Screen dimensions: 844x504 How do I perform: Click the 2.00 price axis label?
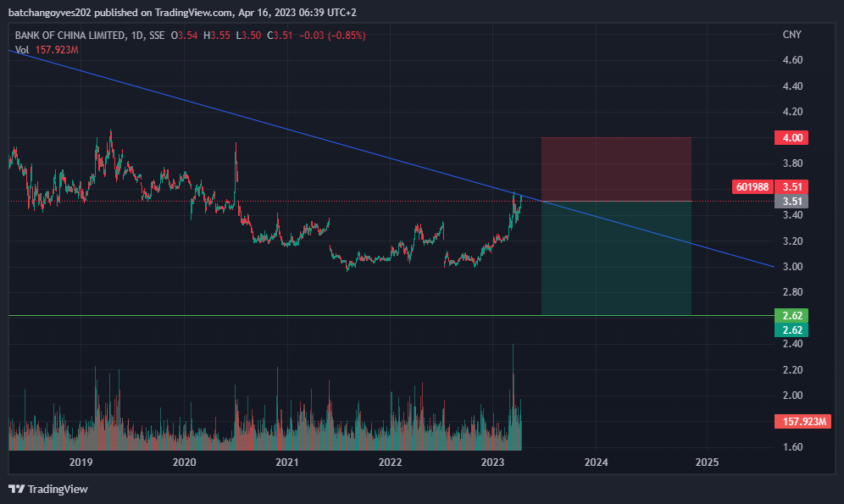pyautogui.click(x=792, y=396)
